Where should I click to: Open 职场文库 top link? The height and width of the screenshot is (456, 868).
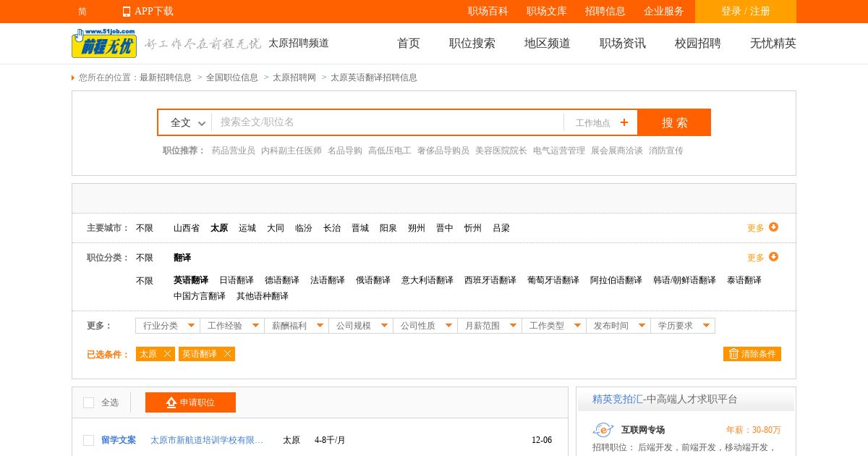547,12
